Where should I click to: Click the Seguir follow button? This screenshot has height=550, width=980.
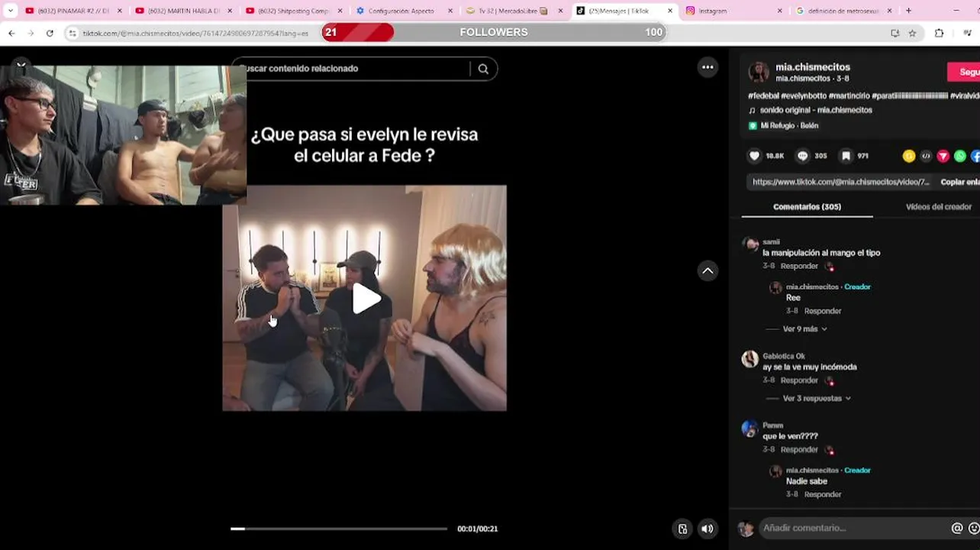[964, 72]
